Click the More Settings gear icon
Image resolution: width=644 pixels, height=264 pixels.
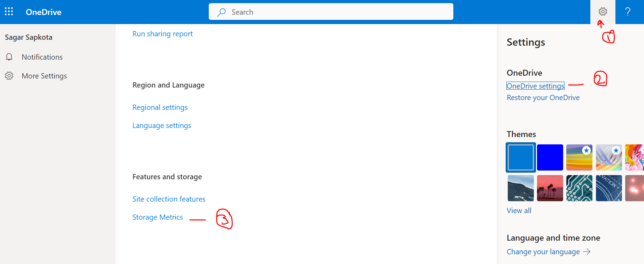[x=9, y=76]
